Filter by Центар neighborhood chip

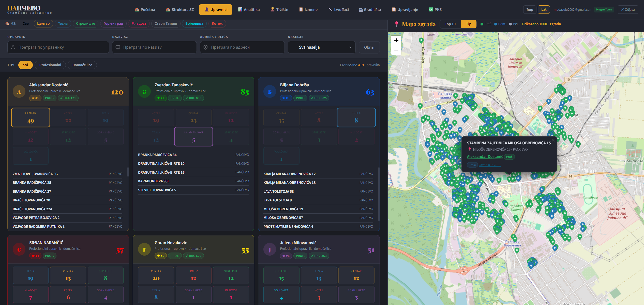click(43, 24)
